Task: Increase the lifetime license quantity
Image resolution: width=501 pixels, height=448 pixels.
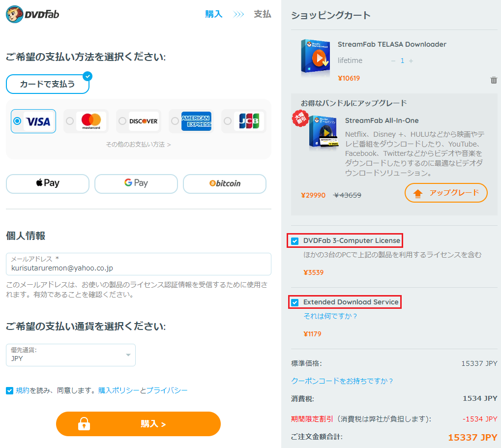Action: [x=411, y=60]
